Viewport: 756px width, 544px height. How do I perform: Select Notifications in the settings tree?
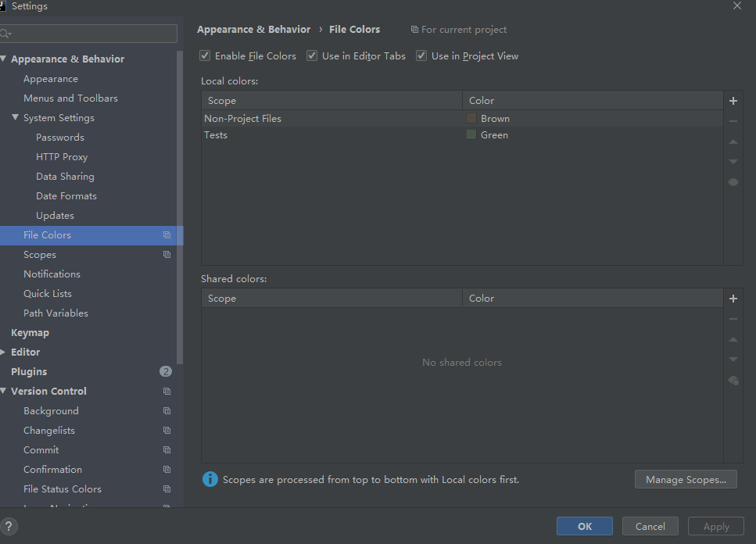tap(52, 274)
